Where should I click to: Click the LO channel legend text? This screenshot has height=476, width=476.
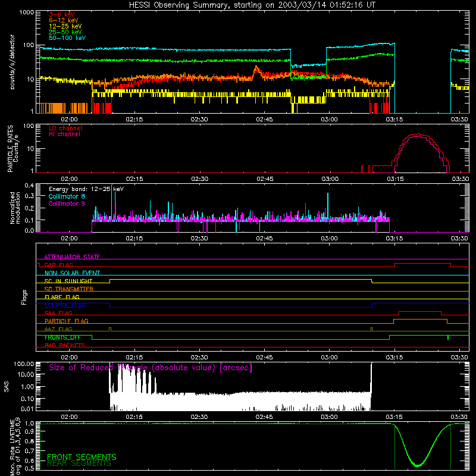click(65, 128)
